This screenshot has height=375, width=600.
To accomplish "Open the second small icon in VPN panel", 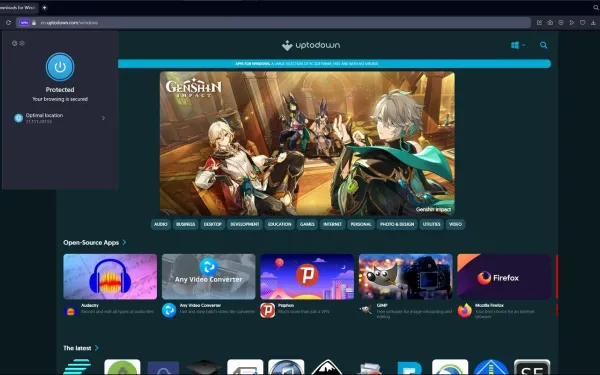I will [x=22, y=43].
